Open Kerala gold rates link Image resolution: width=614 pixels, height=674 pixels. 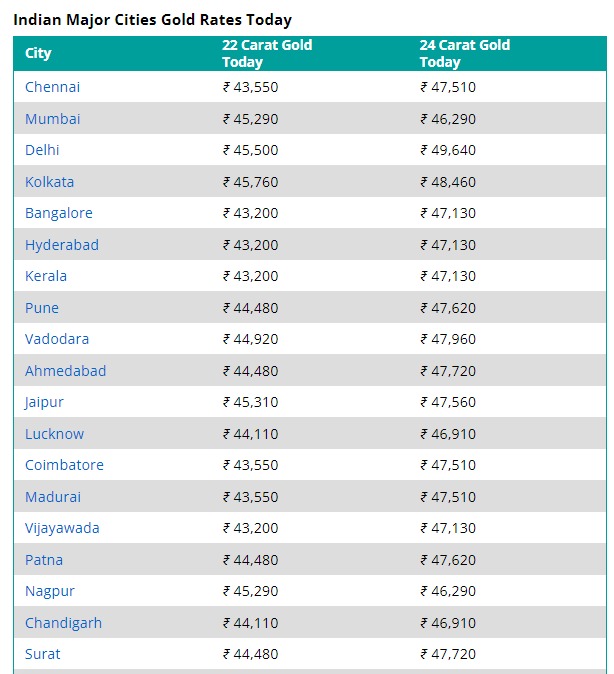[46, 276]
